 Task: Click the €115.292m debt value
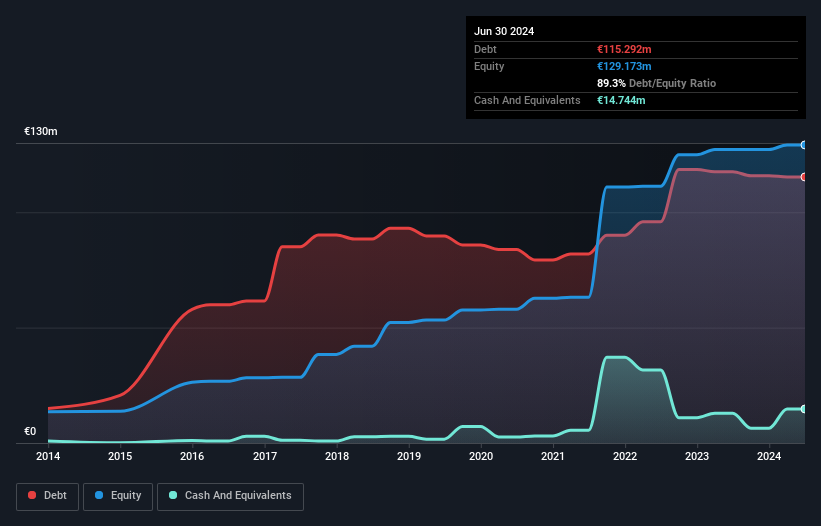coord(624,49)
